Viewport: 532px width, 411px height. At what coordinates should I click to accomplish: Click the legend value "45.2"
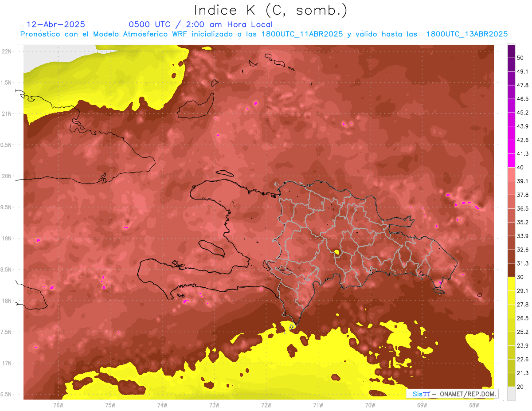(523, 113)
